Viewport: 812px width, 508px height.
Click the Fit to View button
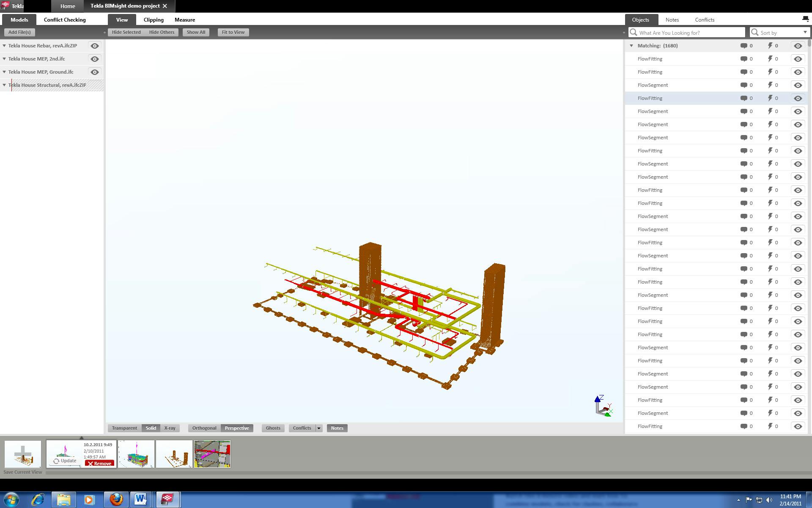coord(233,32)
